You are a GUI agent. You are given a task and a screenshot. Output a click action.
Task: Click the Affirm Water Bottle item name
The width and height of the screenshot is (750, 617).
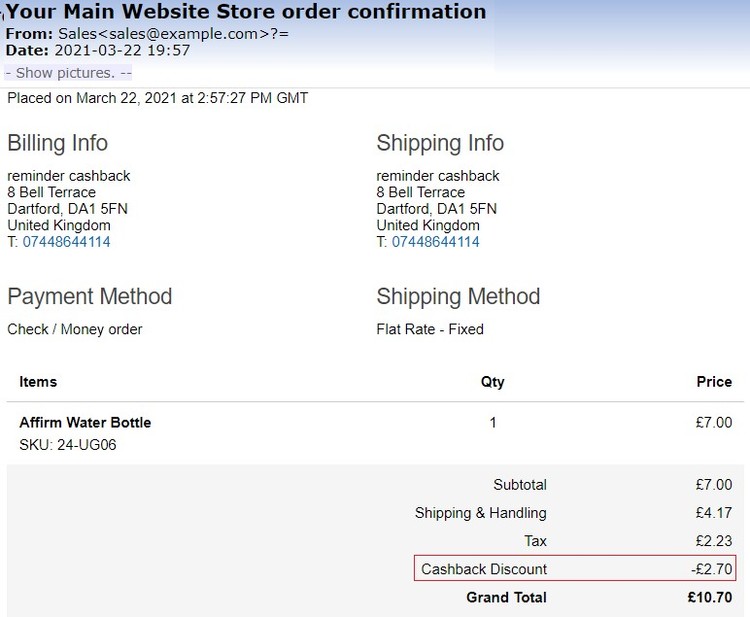(x=85, y=423)
